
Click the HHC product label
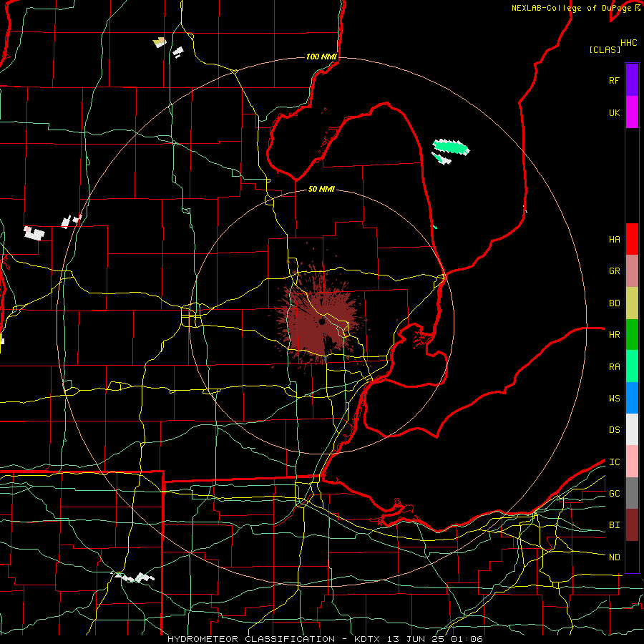(629, 43)
